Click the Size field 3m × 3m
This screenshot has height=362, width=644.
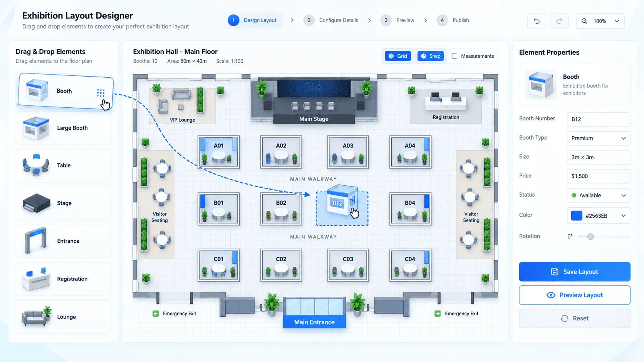598,157
